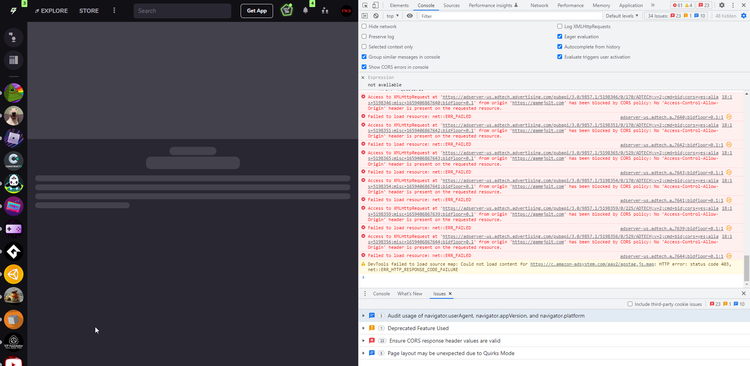Open the panda community icon in the sidebar
This screenshot has height=366, width=750.
(13, 183)
